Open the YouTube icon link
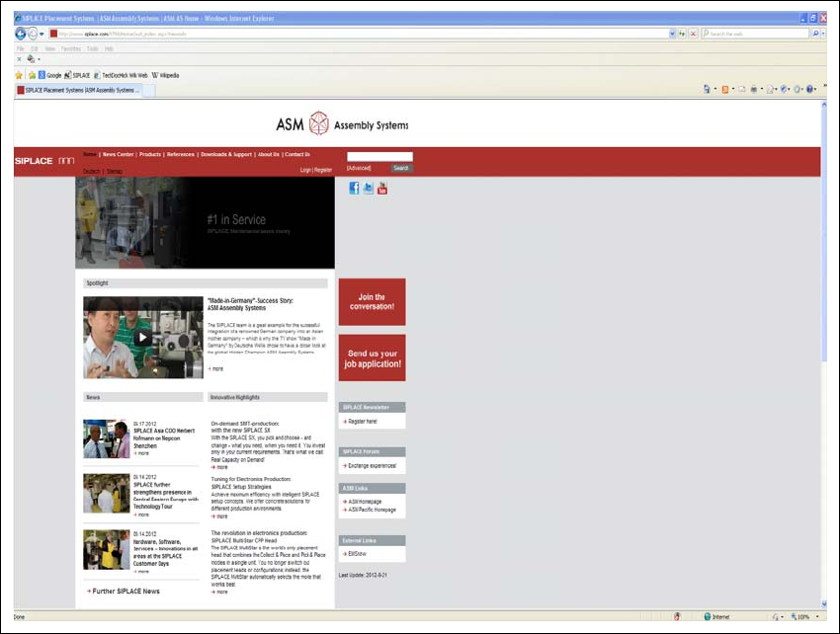Viewport: 840px width, 634px height. click(x=382, y=188)
